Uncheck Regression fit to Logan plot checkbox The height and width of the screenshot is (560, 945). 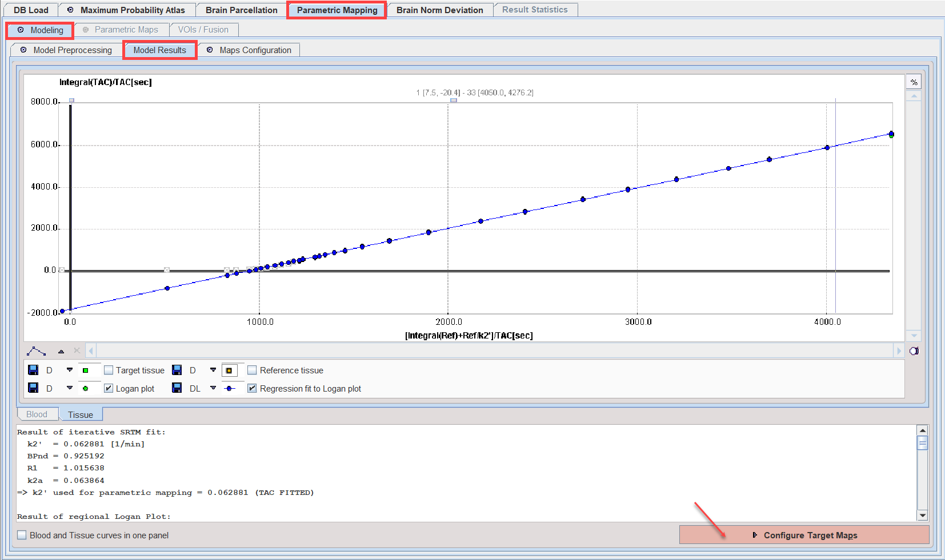point(252,388)
